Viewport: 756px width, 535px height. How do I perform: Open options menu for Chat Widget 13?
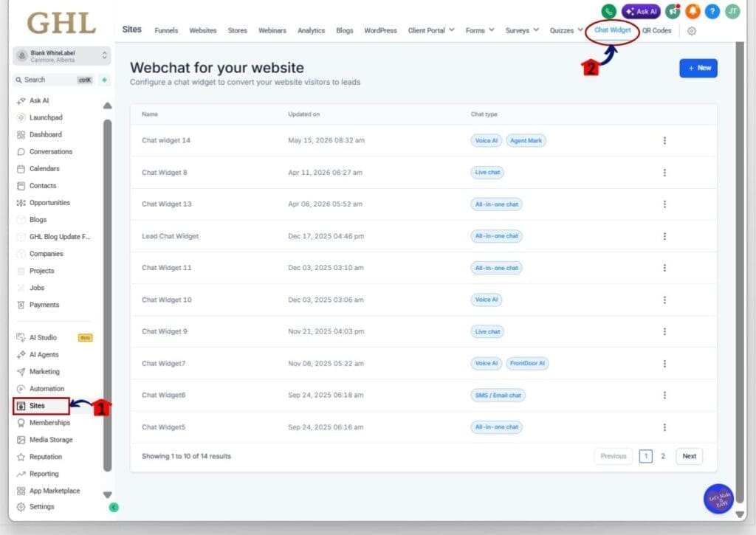point(664,204)
